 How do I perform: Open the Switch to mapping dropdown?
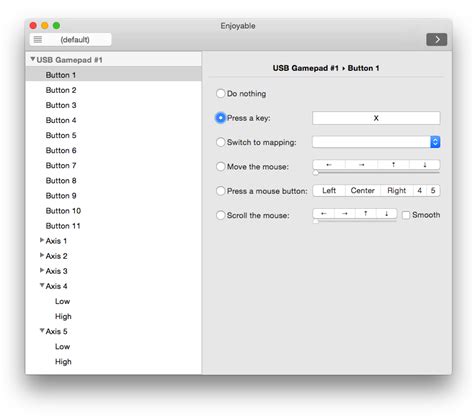click(x=376, y=142)
